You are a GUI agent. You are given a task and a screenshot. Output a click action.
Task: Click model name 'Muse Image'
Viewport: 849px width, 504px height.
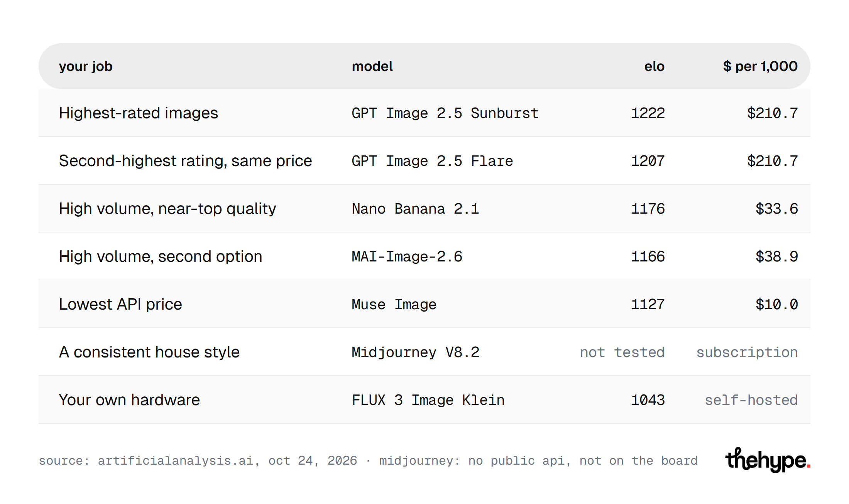tap(394, 304)
